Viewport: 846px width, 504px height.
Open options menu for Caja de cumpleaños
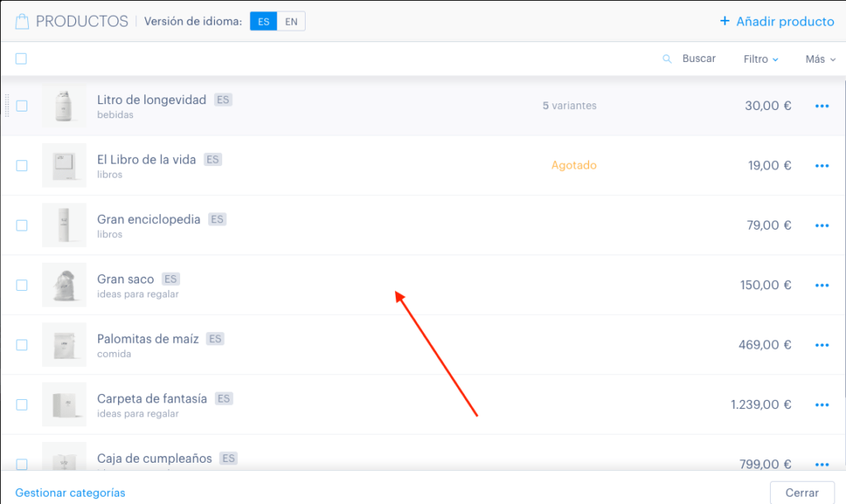coord(822,464)
